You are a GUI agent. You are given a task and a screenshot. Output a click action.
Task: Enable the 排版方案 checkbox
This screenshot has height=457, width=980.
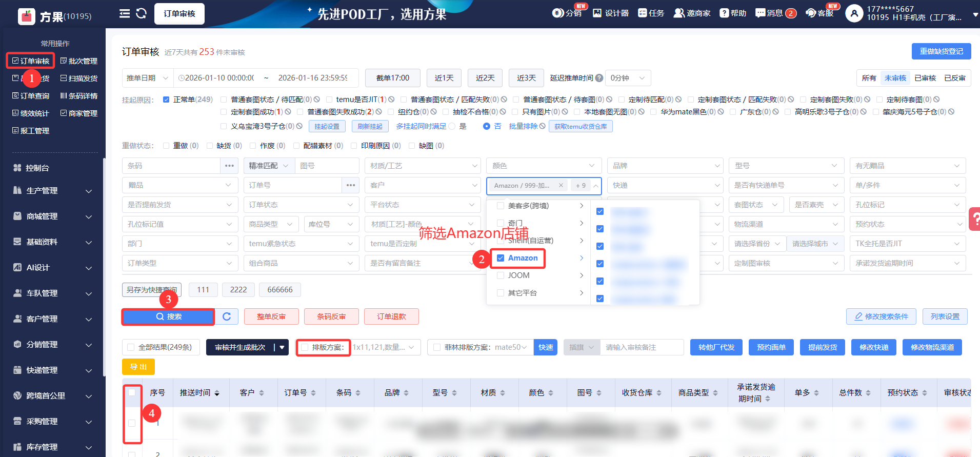pyautogui.click(x=305, y=347)
